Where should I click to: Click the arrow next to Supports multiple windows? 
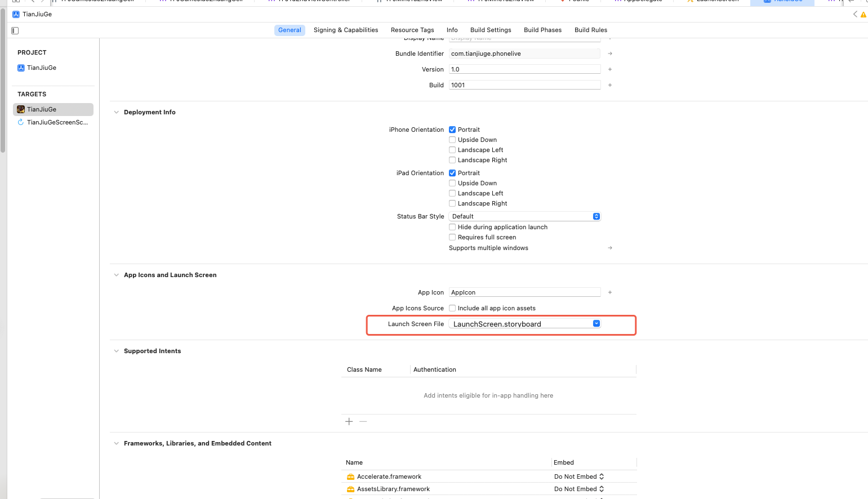point(610,248)
